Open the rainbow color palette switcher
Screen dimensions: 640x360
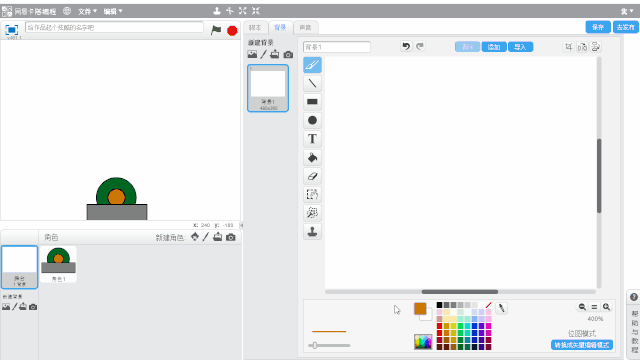point(423,342)
